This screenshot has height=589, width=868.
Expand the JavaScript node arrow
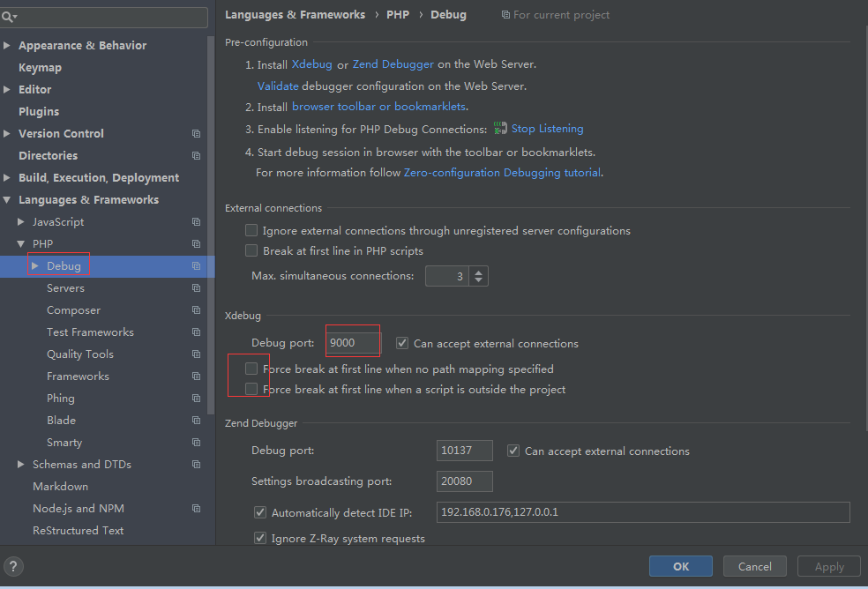tap(21, 221)
